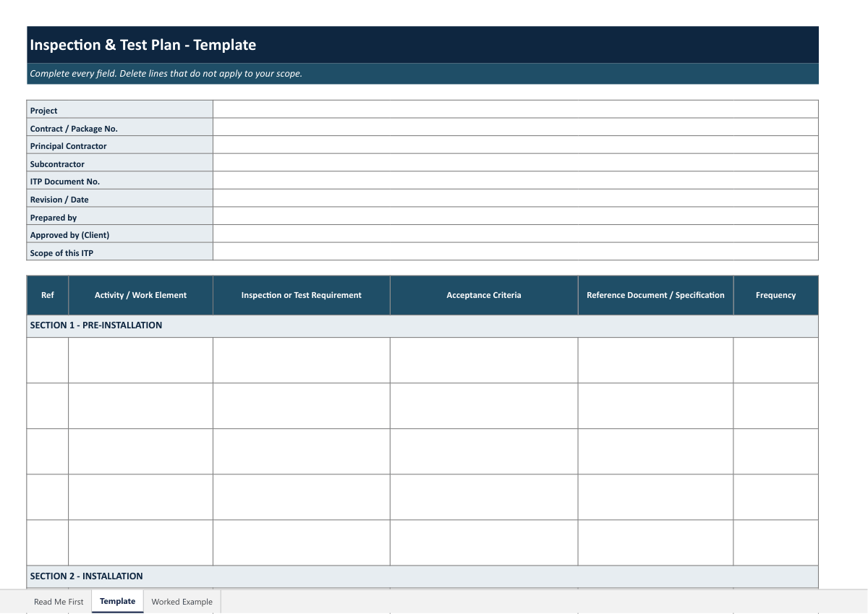Screen dimensions: 868x614
Task: Click the Acceptance Criteria column header
Action: (484, 295)
